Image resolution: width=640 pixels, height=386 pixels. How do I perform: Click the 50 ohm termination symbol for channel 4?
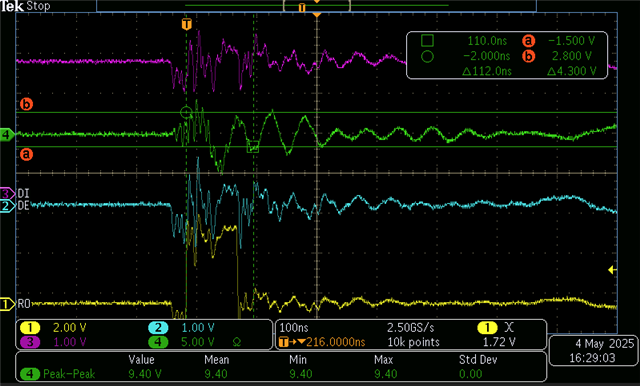pyautogui.click(x=237, y=342)
